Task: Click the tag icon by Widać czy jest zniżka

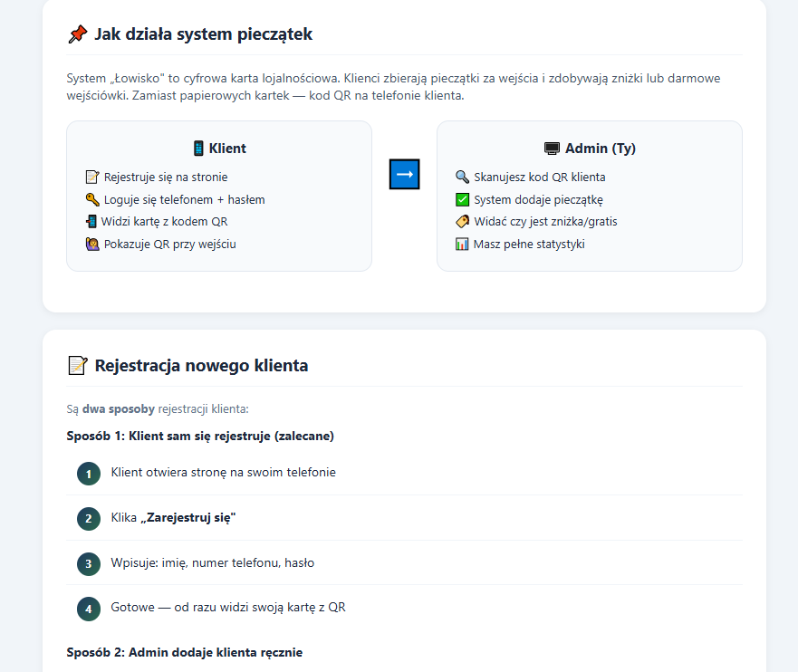Action: [x=462, y=222]
